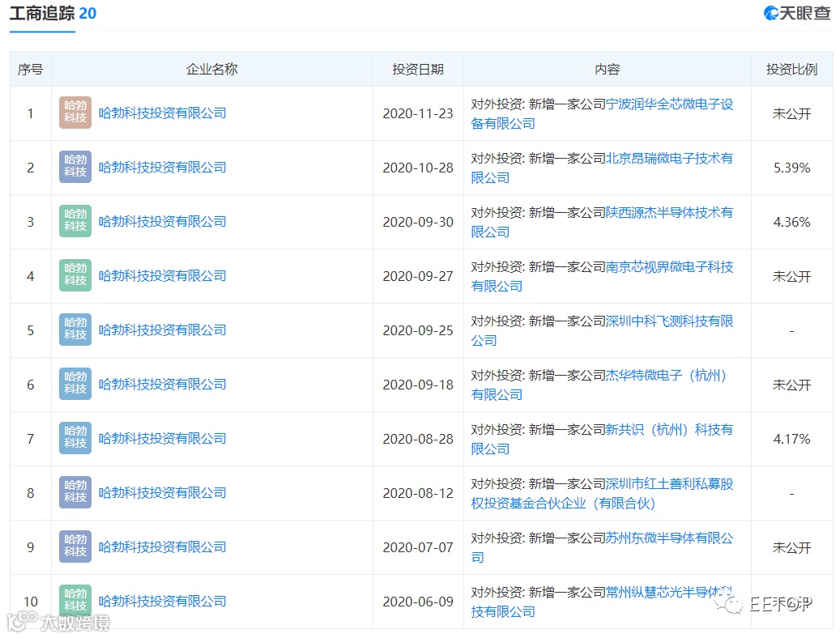Select the date 2020-09-18

(418, 385)
